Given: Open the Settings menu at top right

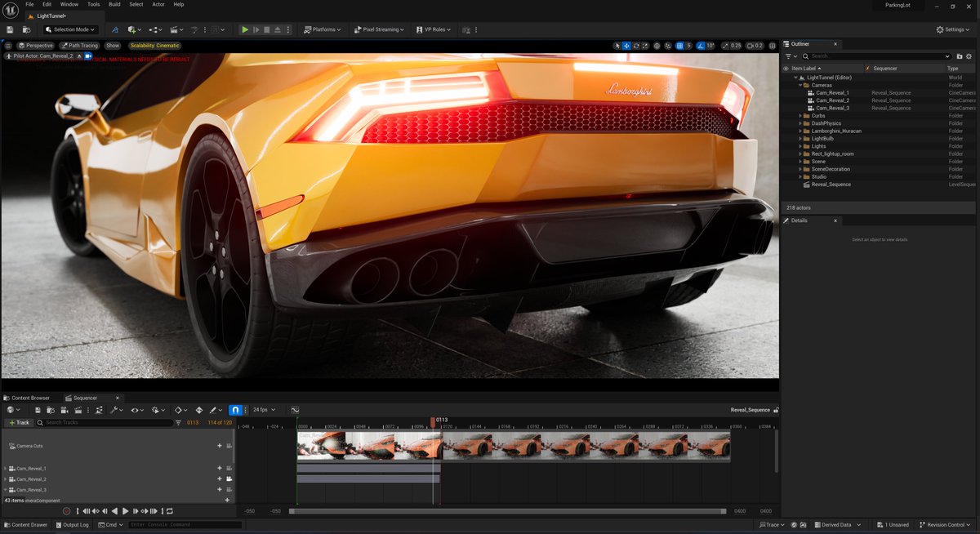Looking at the screenshot, I should click(955, 29).
